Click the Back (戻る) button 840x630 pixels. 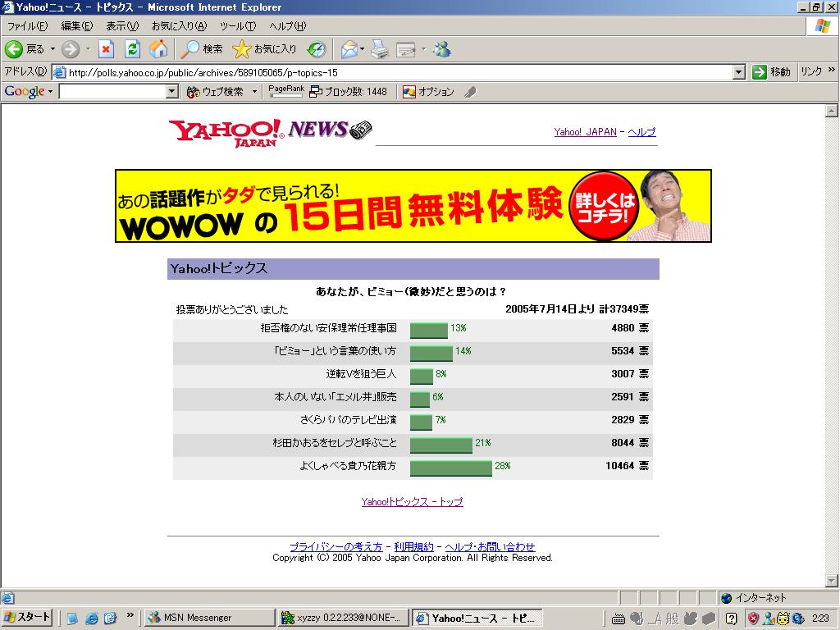click(25, 50)
